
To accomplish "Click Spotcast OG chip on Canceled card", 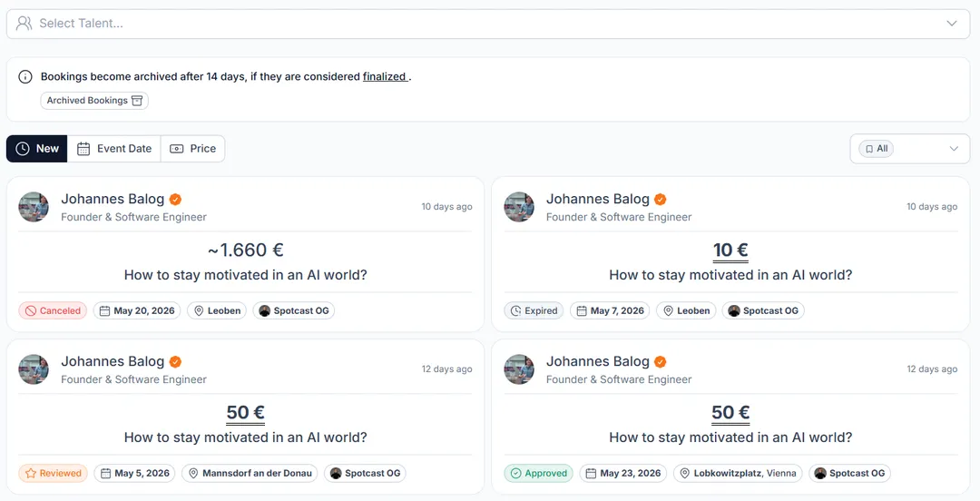I will 294,311.
